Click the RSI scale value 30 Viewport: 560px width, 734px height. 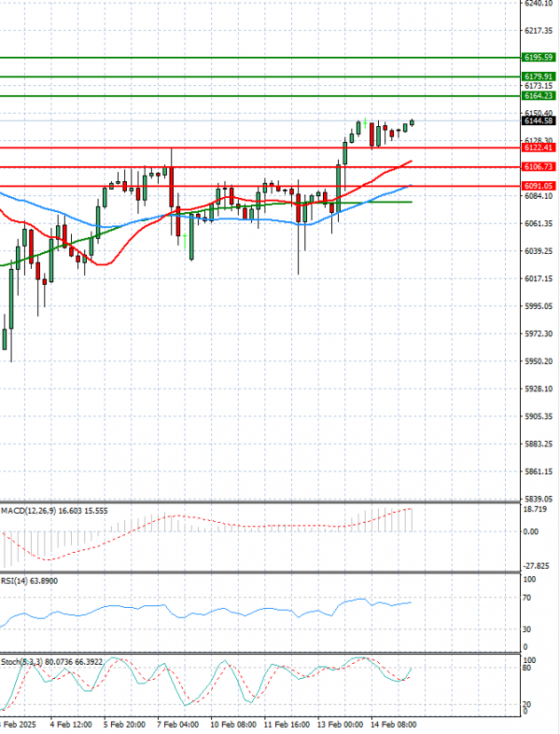click(526, 629)
